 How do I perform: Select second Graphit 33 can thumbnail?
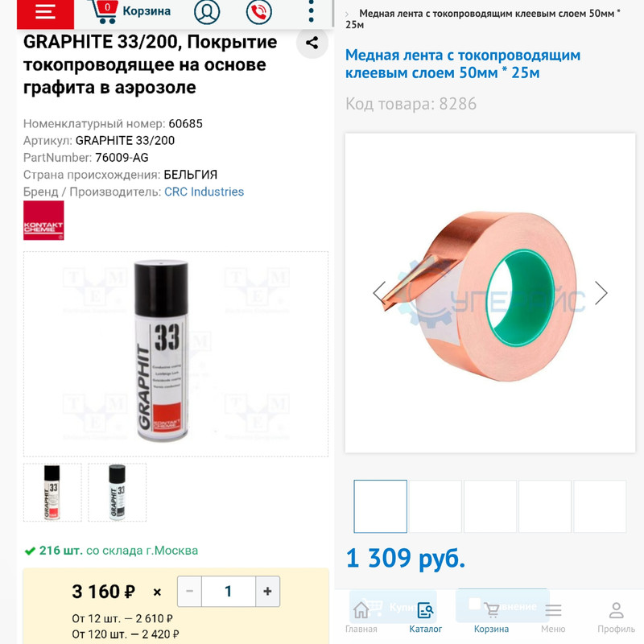117,492
